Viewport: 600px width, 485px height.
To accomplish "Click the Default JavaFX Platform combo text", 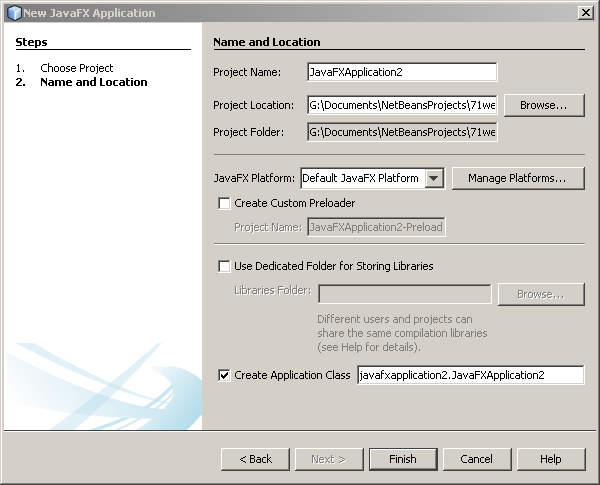I will 360,178.
